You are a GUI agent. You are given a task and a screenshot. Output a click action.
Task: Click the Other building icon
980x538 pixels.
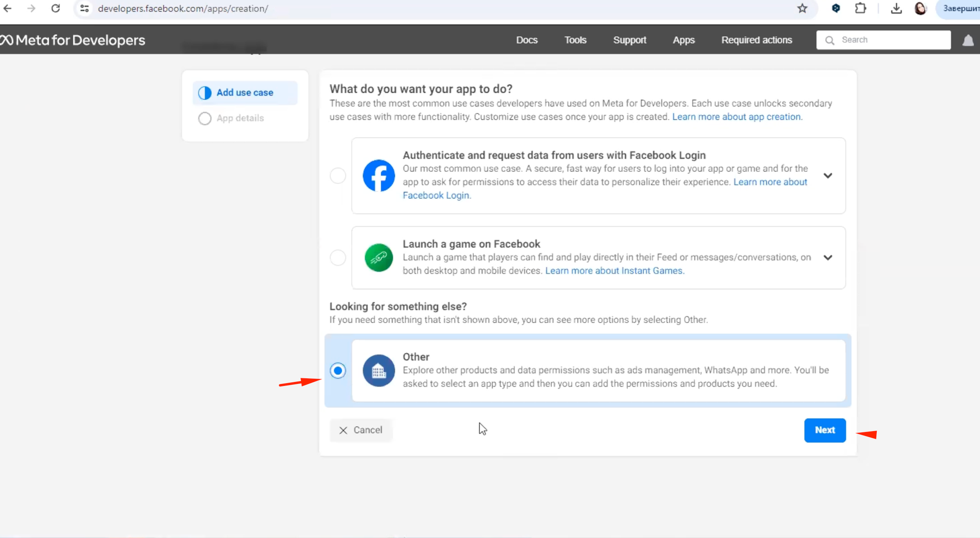click(379, 370)
